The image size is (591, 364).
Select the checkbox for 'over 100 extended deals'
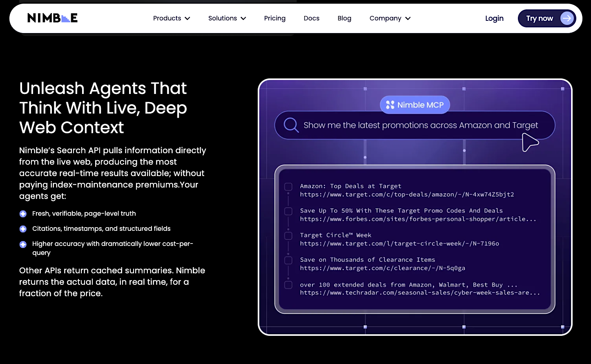[288, 285]
